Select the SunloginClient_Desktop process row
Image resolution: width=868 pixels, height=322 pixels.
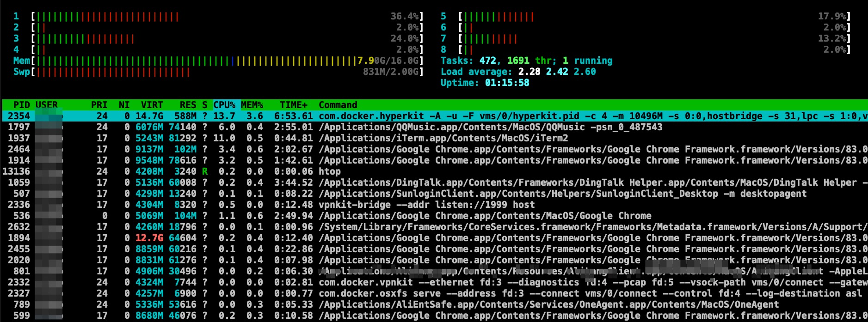tap(435, 194)
